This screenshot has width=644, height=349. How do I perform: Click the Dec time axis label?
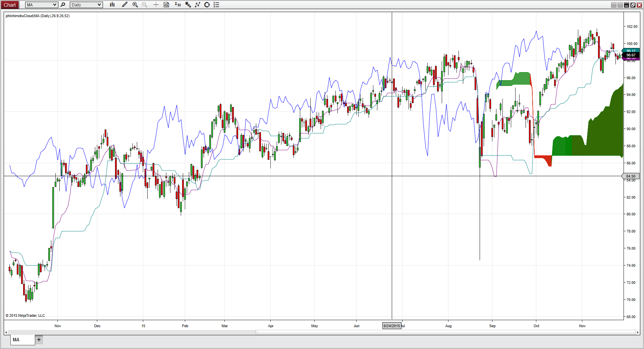point(97,326)
